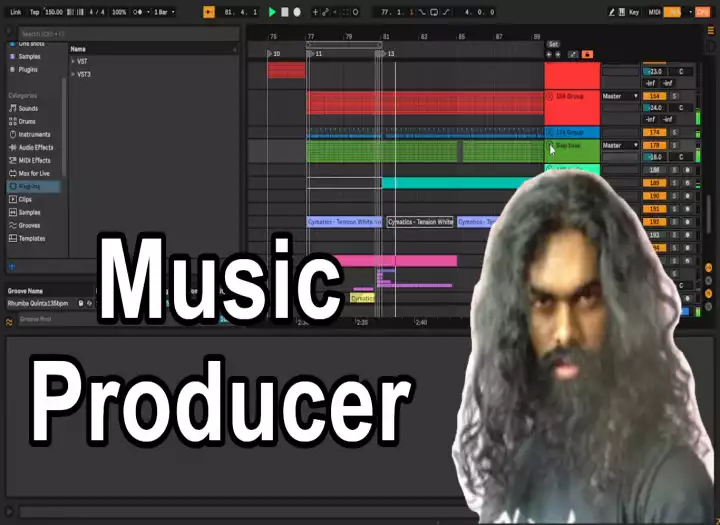
Task: Expand the VST3 folder
Action: [x=73, y=74]
